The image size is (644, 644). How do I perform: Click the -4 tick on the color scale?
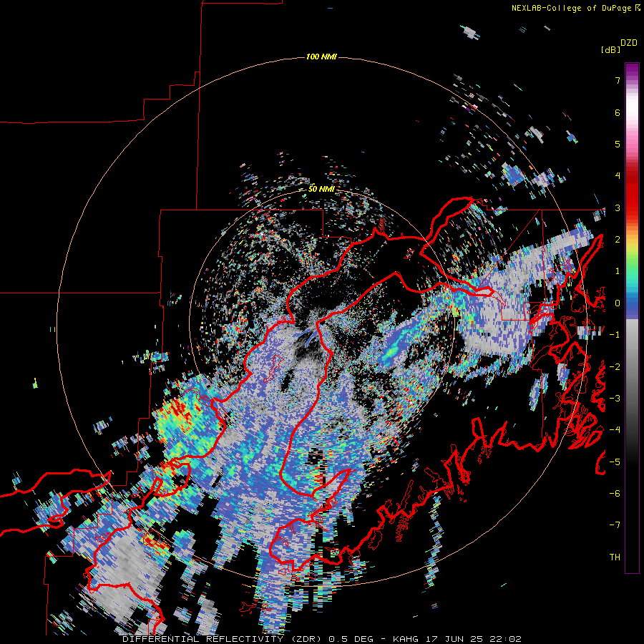point(615,430)
